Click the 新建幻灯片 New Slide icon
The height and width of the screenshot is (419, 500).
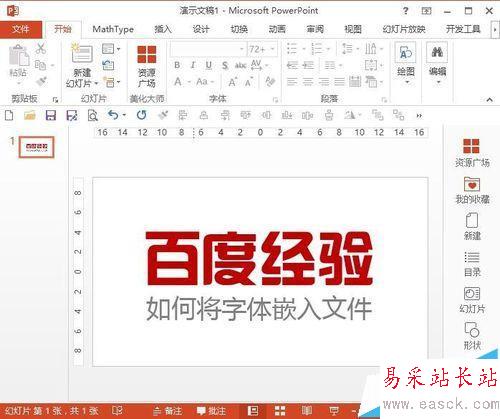click(x=82, y=53)
